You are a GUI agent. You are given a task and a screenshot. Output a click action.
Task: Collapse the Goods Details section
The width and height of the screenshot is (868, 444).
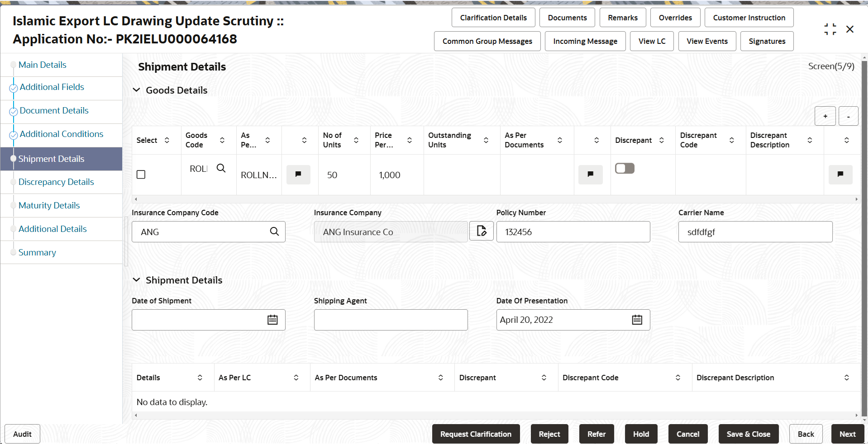pos(136,90)
